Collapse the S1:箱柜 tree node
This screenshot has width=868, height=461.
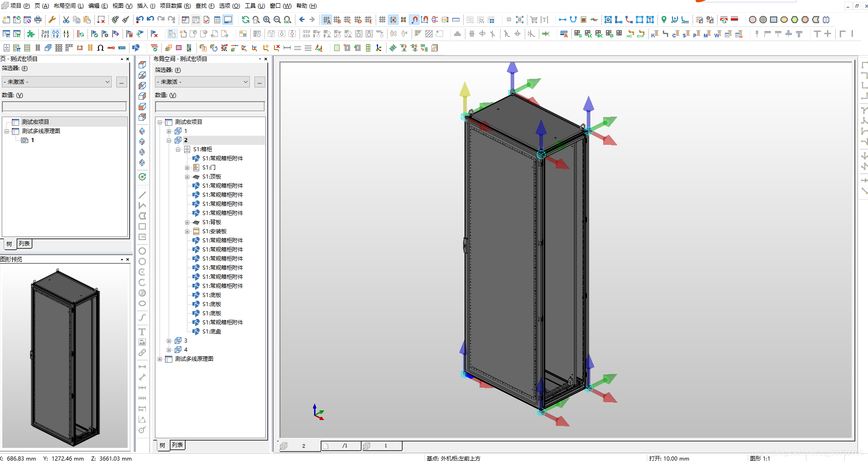tap(178, 149)
